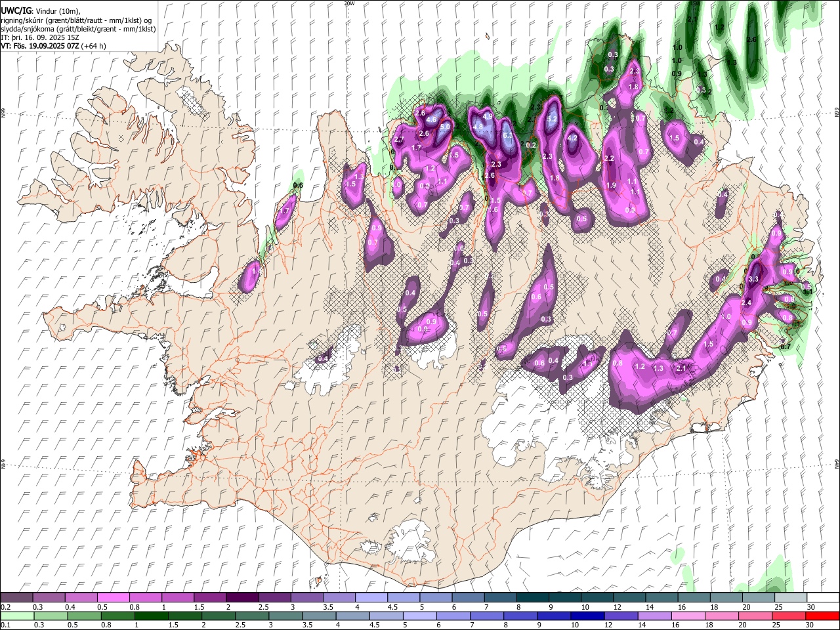Pick the violet rain swatch starting at 14
840x630 pixels.
pyautogui.click(x=655, y=616)
